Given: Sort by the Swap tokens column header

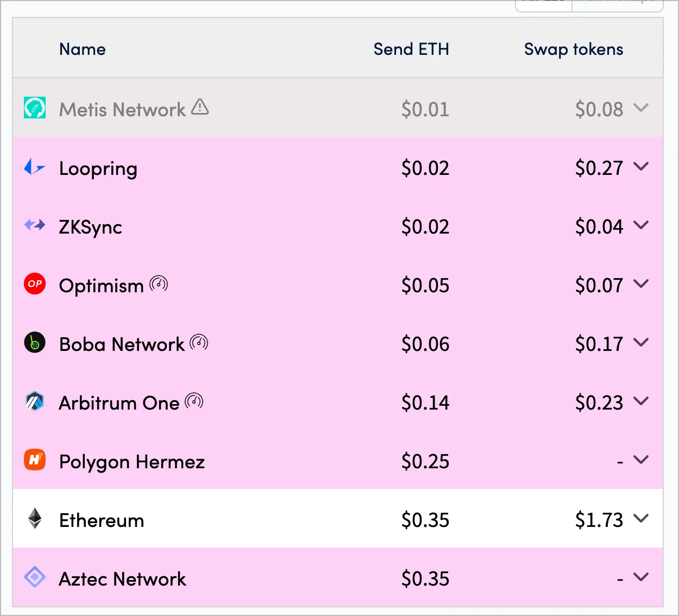Looking at the screenshot, I should coord(574,49).
